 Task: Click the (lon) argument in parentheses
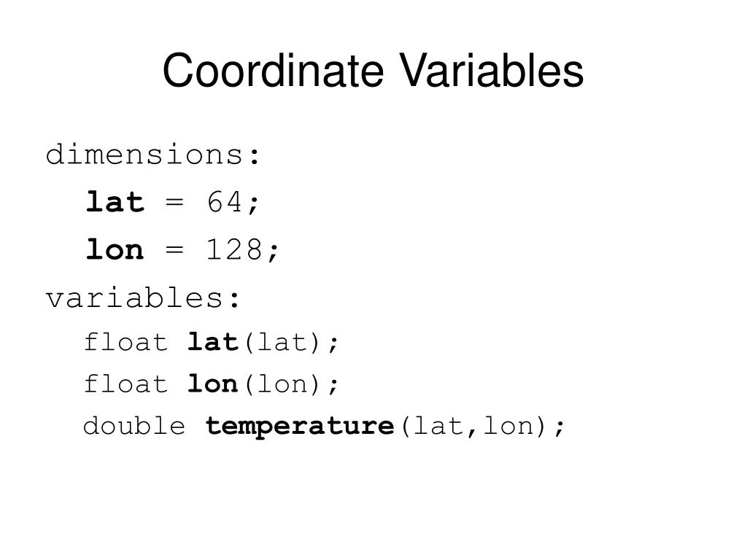[x=282, y=384]
